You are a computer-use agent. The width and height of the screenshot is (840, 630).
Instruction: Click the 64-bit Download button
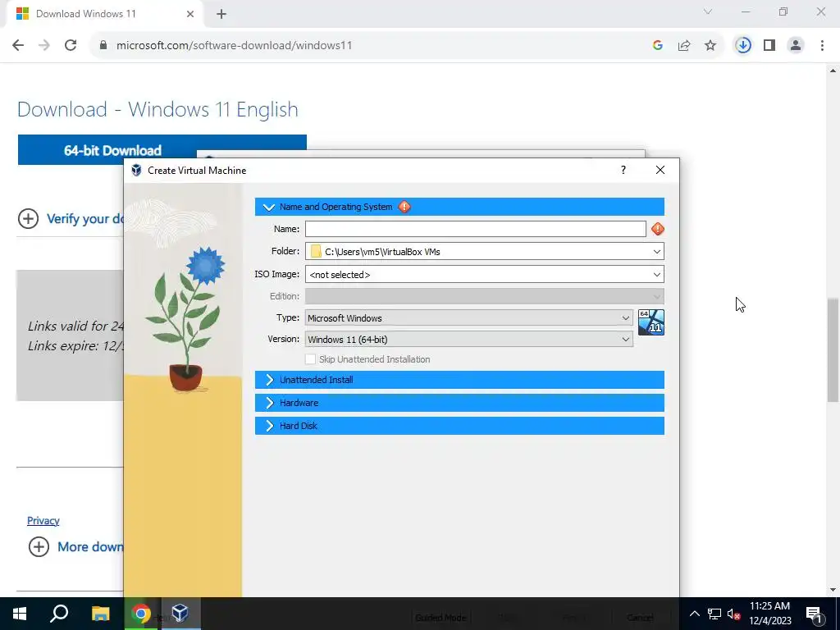112,150
